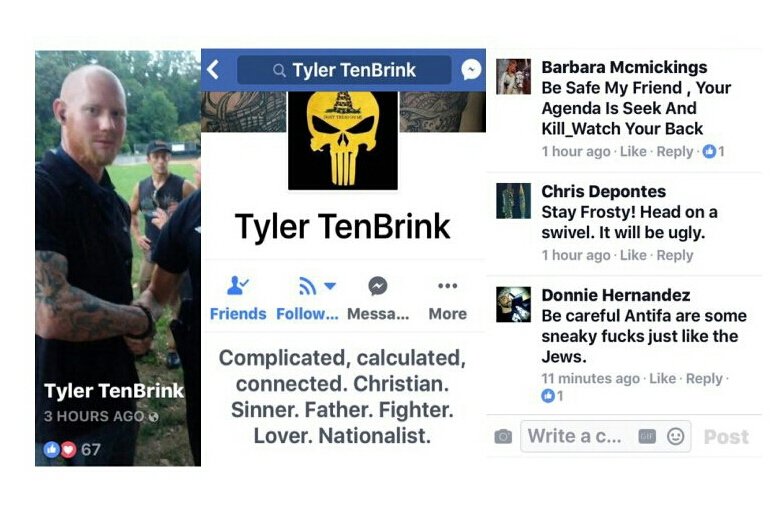Image resolution: width=773 pixels, height=512 pixels.
Task: Like Barbara Mcmickings' comment
Action: point(633,152)
